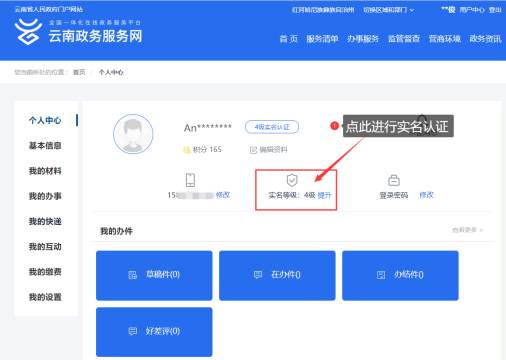506x360 pixels.
Task: Click 查看更多 in 我的办件
Action: 467,230
